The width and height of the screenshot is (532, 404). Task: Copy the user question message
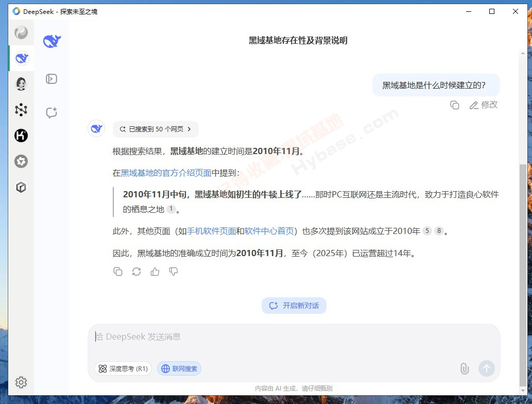coord(455,105)
